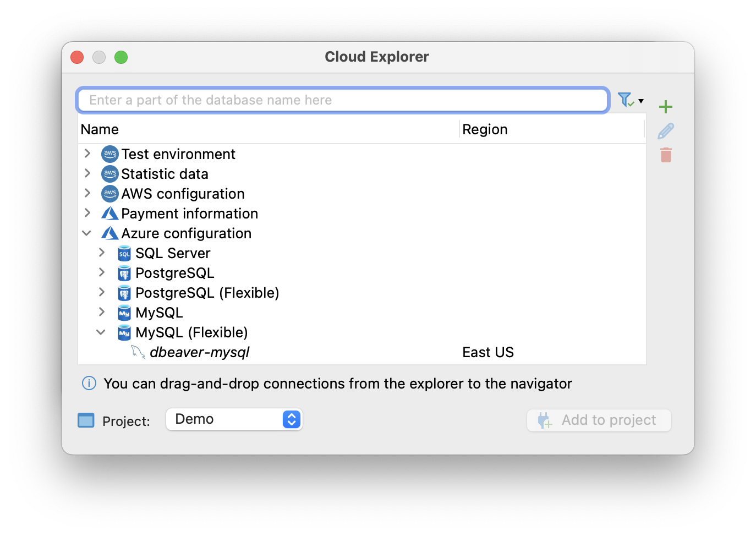Open the filter settings funnel icon

[x=626, y=100]
